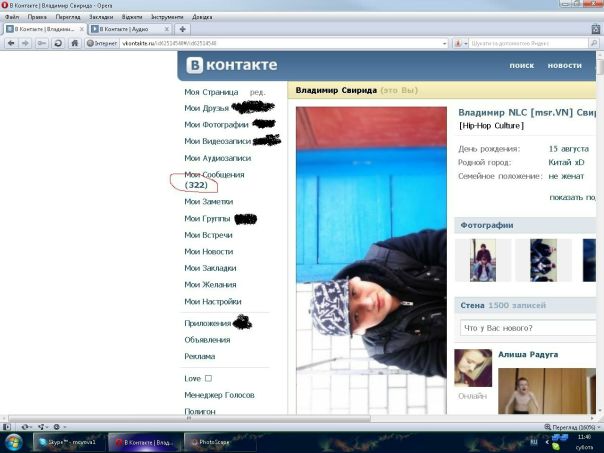Open the Закладки menu
This screenshot has height=453, width=604.
pos(101,17)
